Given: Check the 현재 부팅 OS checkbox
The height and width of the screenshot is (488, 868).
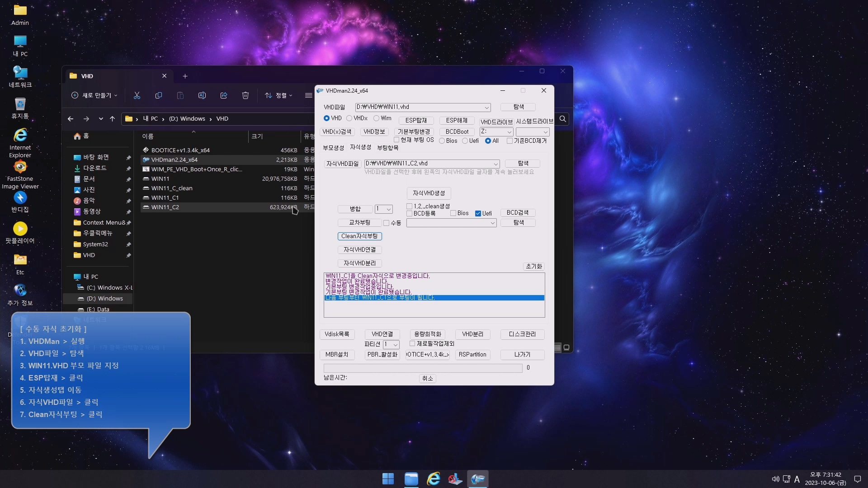Looking at the screenshot, I should (x=396, y=140).
